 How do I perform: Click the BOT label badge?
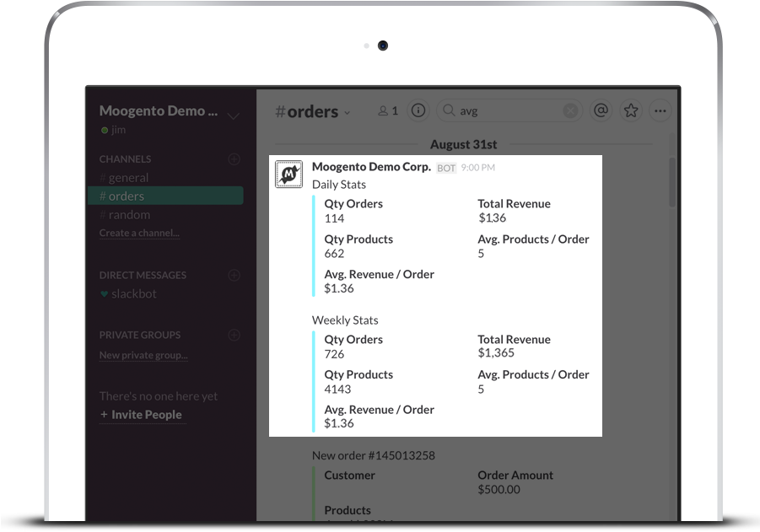click(x=446, y=168)
